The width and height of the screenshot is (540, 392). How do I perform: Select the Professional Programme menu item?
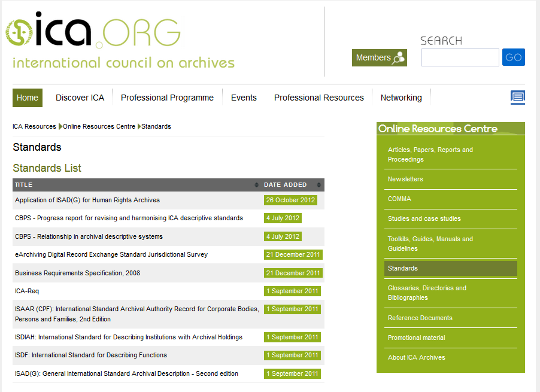click(x=167, y=98)
